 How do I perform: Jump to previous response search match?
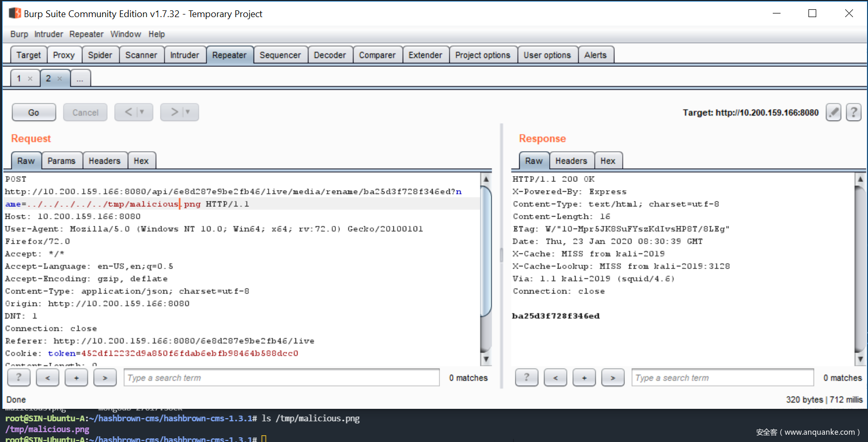tap(555, 378)
